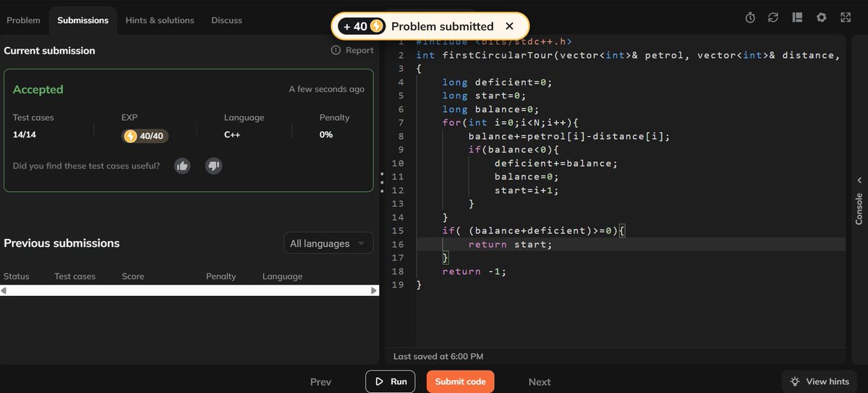Click the "A few seconds ago" timestamp
Viewport: 868px width, 393px height.
327,90
